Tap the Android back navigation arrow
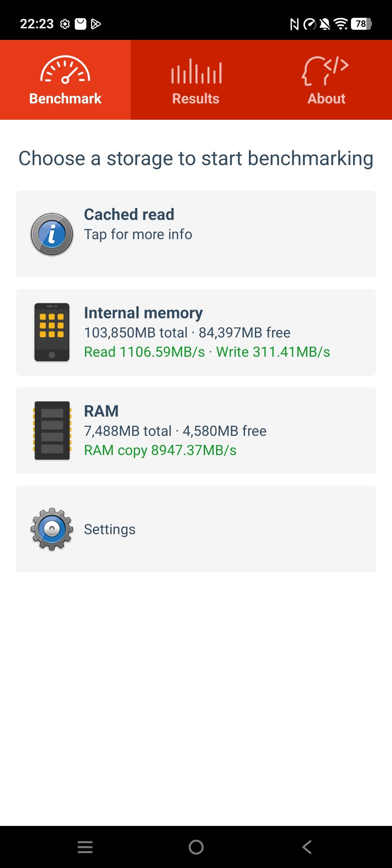 [x=307, y=847]
